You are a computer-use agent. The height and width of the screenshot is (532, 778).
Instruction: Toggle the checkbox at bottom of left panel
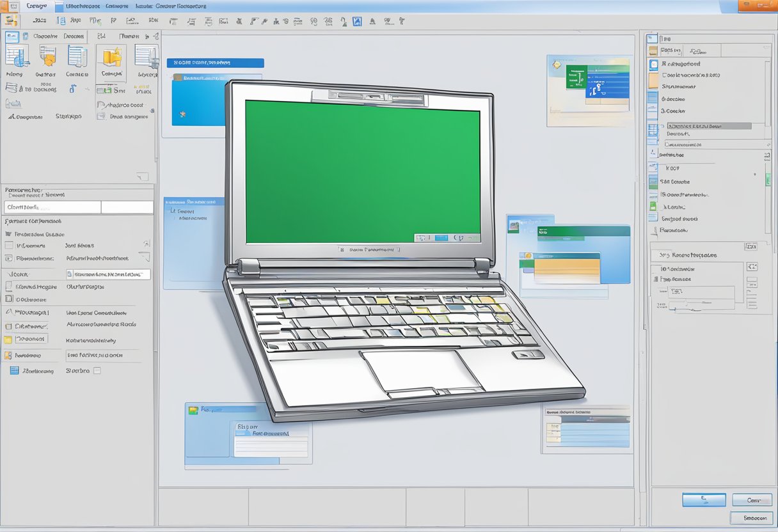coord(97,370)
